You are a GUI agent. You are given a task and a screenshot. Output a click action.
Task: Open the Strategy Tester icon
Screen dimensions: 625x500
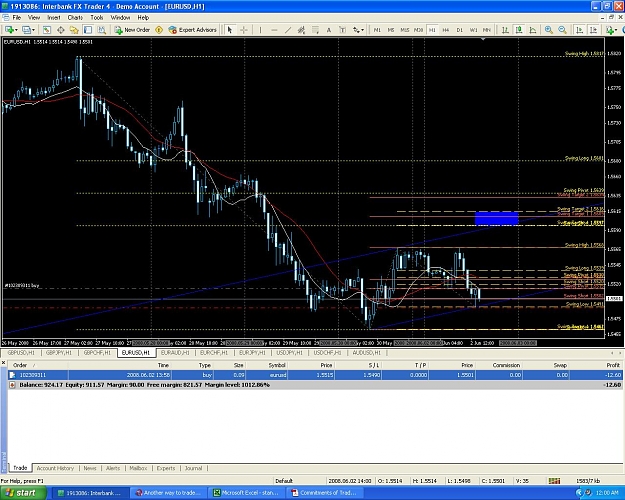pyautogui.click(x=102, y=30)
